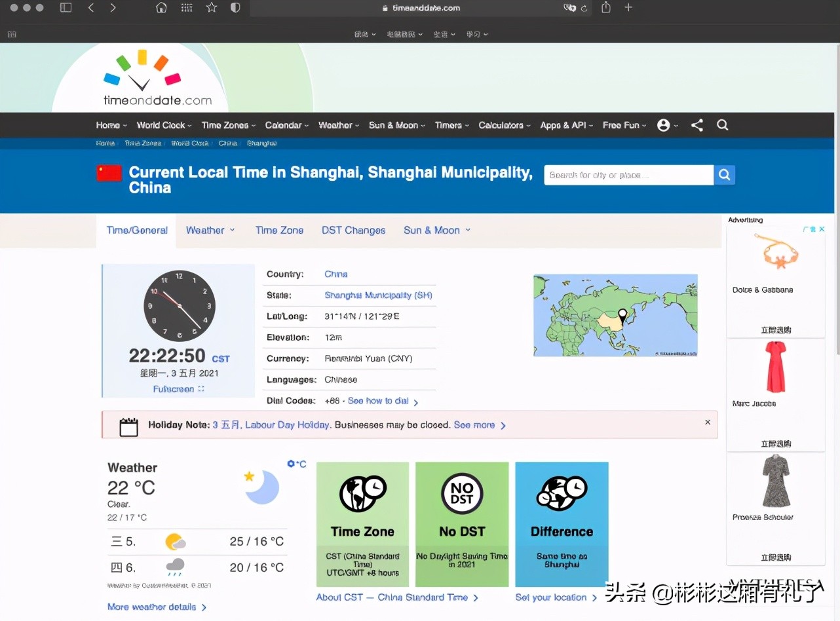Select the Time Zone tab
Screen dimensions: 840x621
tap(279, 231)
